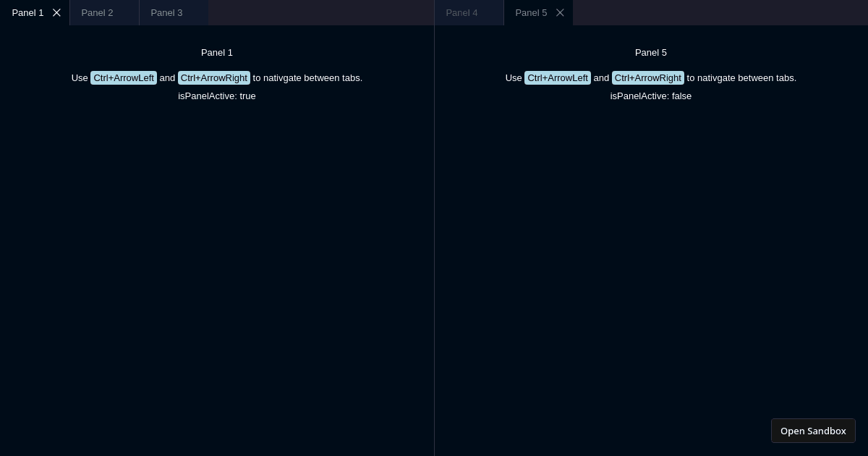Click the Open Sandbox button

[x=813, y=431]
